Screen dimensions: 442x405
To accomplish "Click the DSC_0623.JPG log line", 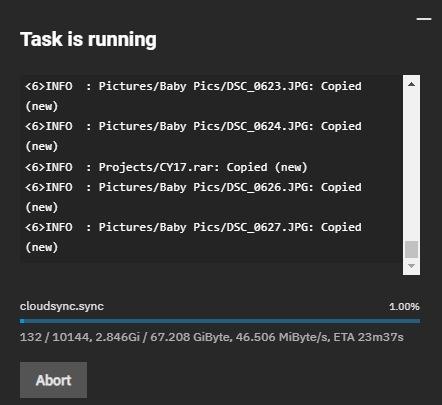I will click(193, 96).
